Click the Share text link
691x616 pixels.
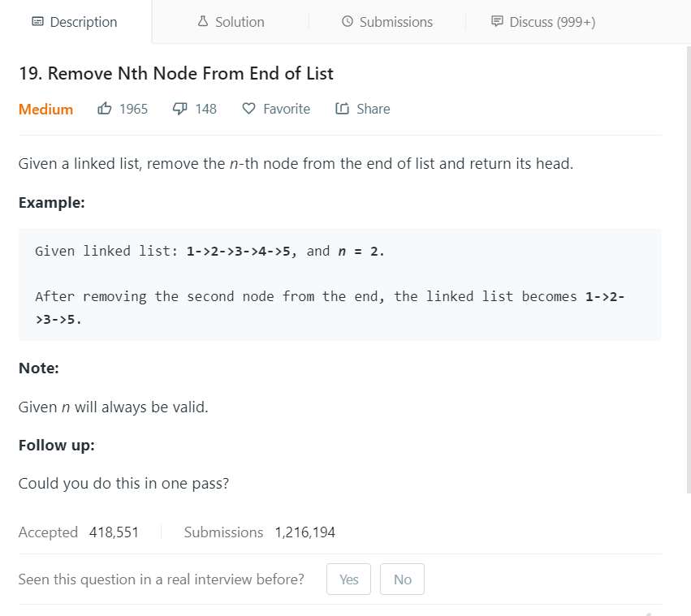point(373,109)
